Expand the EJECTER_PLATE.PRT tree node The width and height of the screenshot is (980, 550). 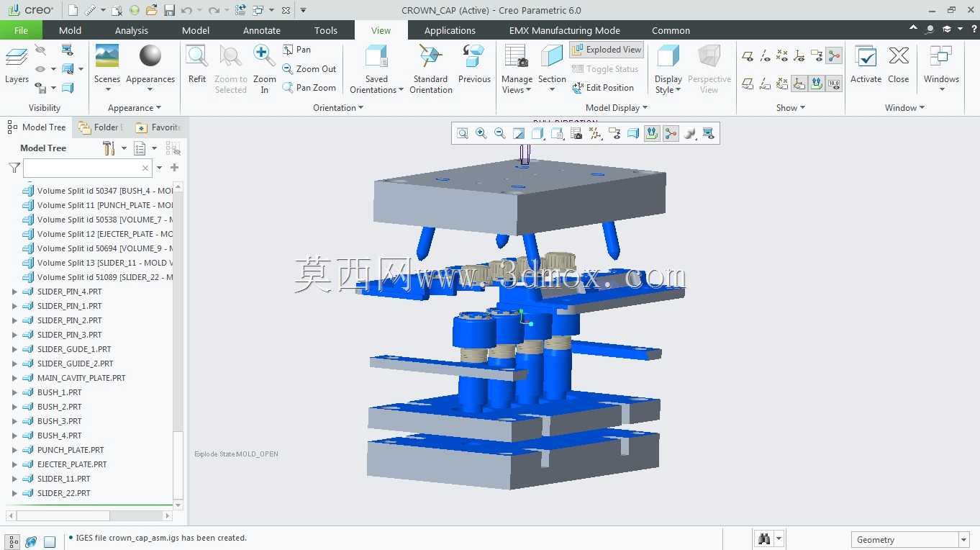click(14, 464)
